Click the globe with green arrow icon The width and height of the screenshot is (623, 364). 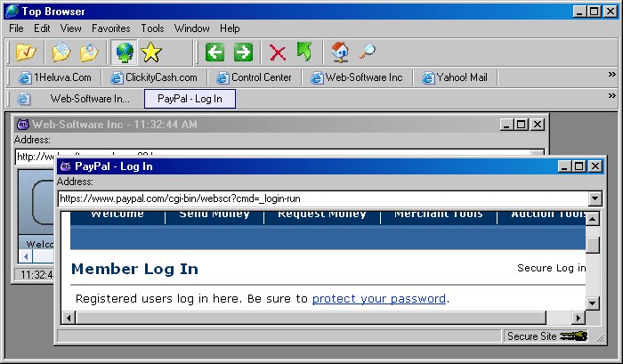125,52
